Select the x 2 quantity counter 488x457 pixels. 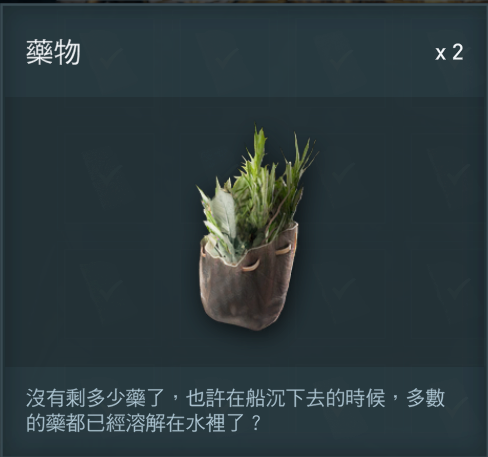(449, 53)
